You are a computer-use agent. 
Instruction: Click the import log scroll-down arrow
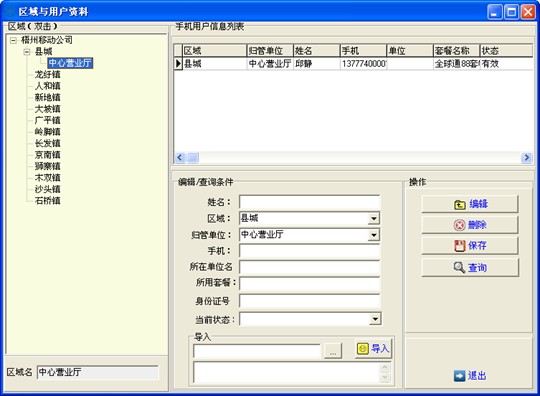point(385,378)
